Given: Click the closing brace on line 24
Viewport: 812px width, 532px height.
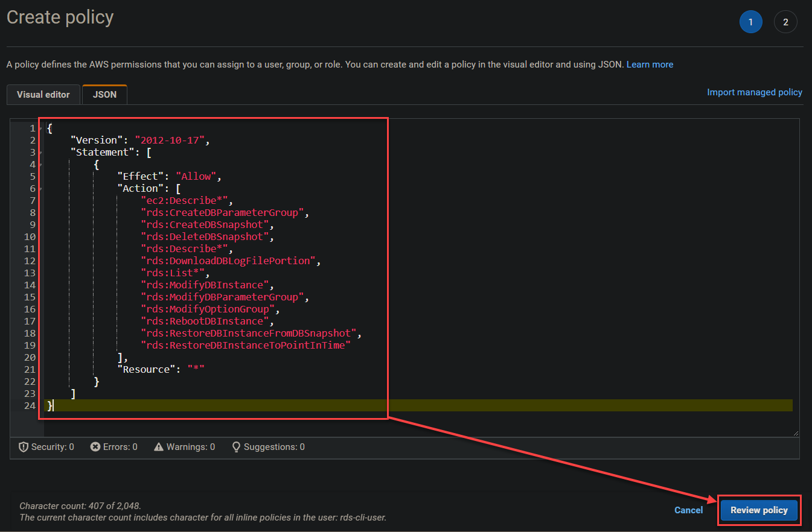Looking at the screenshot, I should click(x=50, y=406).
